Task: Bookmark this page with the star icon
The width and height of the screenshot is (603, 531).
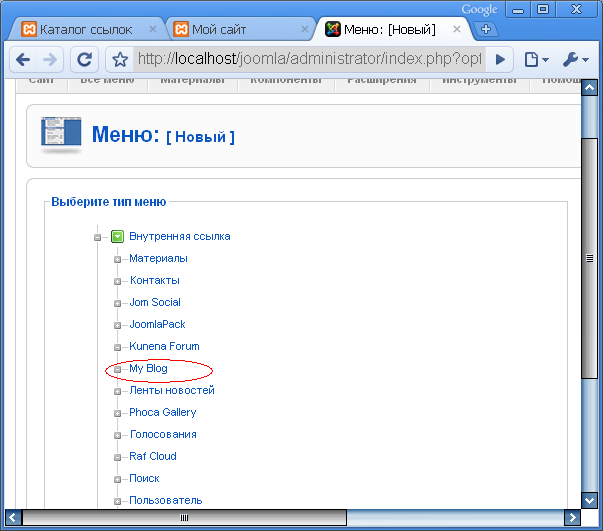Action: point(120,60)
